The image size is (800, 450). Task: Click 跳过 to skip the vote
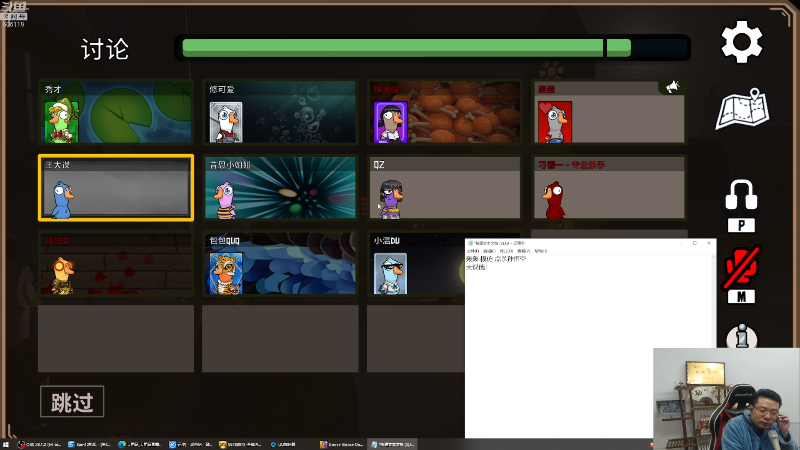click(72, 402)
